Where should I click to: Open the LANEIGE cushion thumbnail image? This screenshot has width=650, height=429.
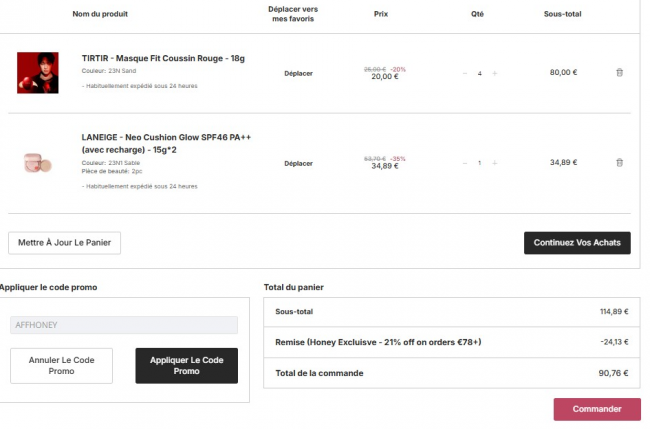click(38, 162)
